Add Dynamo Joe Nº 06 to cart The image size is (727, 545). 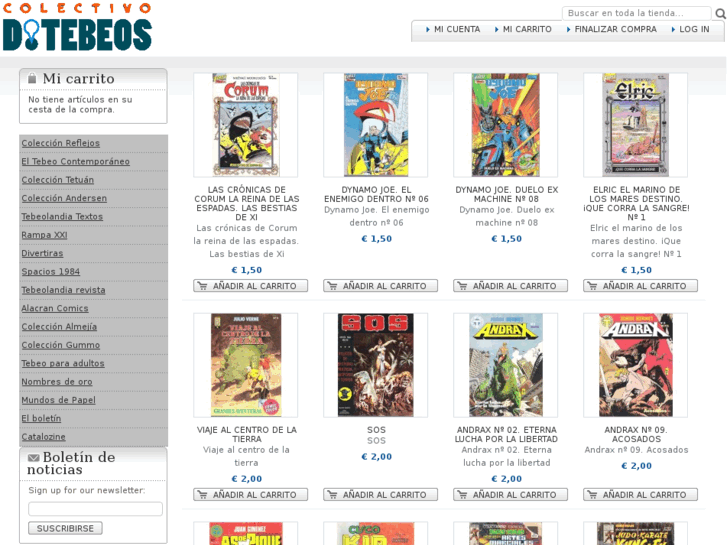(x=380, y=286)
